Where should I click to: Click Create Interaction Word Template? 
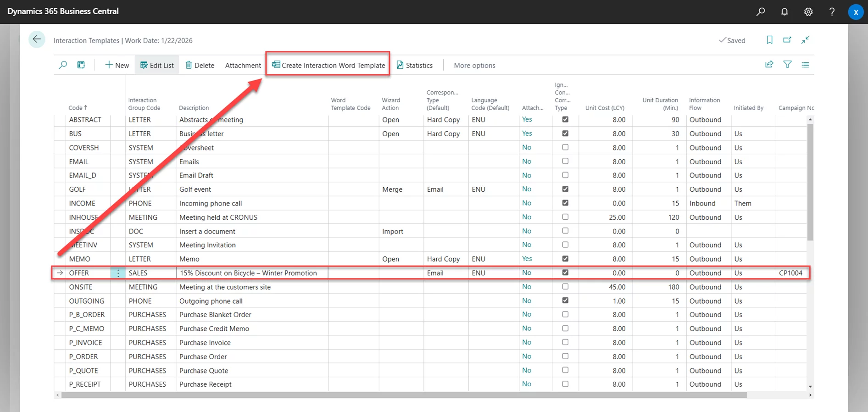click(x=328, y=65)
